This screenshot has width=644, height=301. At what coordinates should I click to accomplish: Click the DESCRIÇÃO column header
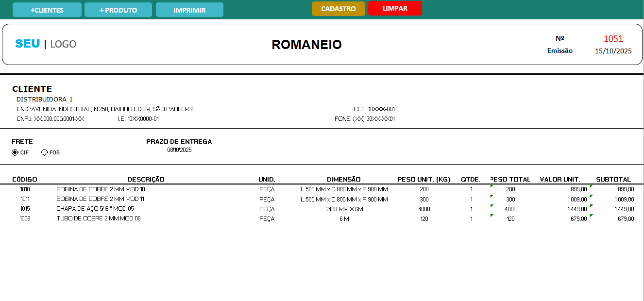(x=146, y=180)
